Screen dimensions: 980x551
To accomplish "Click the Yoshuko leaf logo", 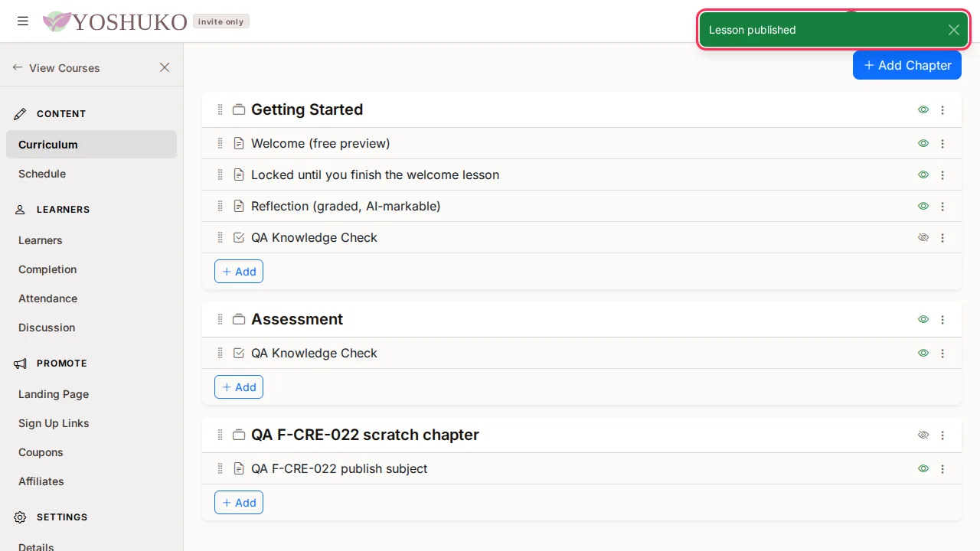I will tap(57, 21).
